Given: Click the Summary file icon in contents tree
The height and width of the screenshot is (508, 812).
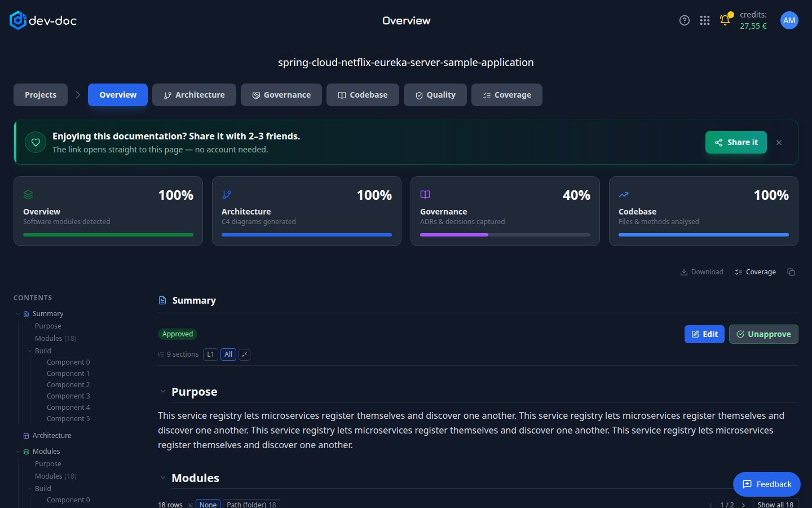Looking at the screenshot, I should pos(26,314).
